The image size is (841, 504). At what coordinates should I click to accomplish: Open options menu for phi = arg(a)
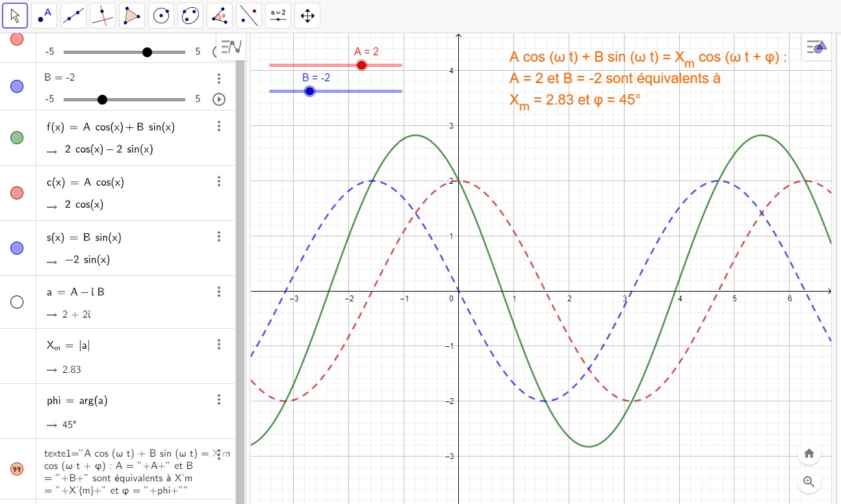tap(219, 399)
